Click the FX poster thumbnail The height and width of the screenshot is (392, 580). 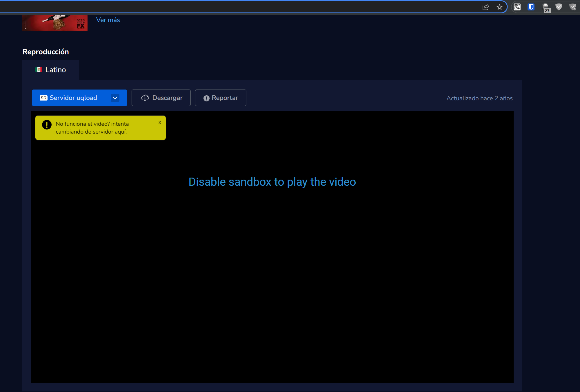pyautogui.click(x=55, y=23)
